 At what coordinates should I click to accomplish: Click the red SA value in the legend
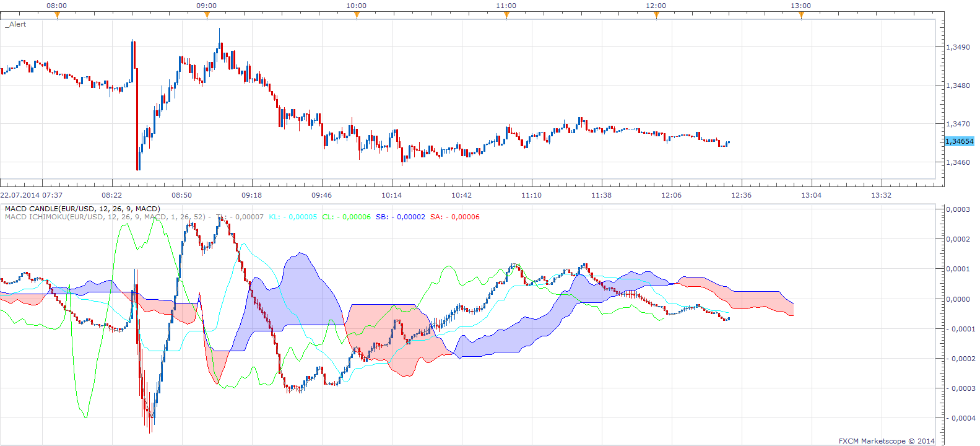(455, 217)
